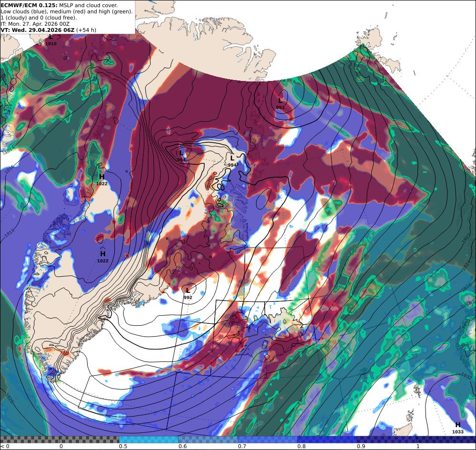Screen dimensions: 476x450
Task: Click the upper H 1022 high marker
Action: point(102,180)
